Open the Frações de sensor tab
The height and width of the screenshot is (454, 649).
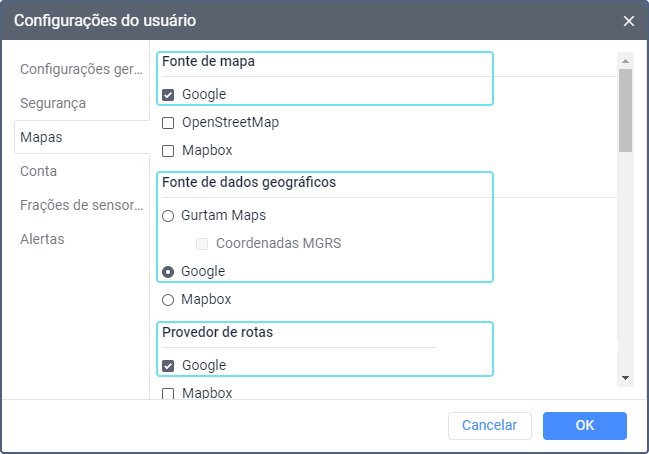coord(82,205)
